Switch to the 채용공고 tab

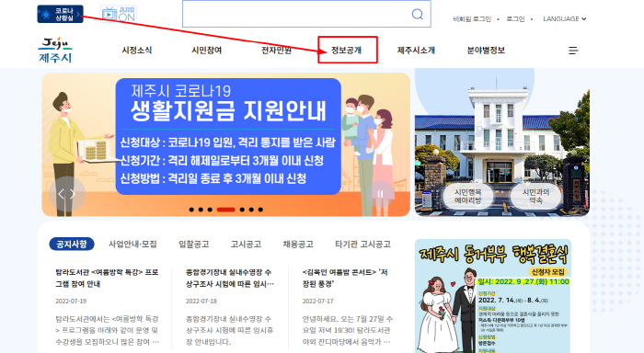pyautogui.click(x=298, y=245)
